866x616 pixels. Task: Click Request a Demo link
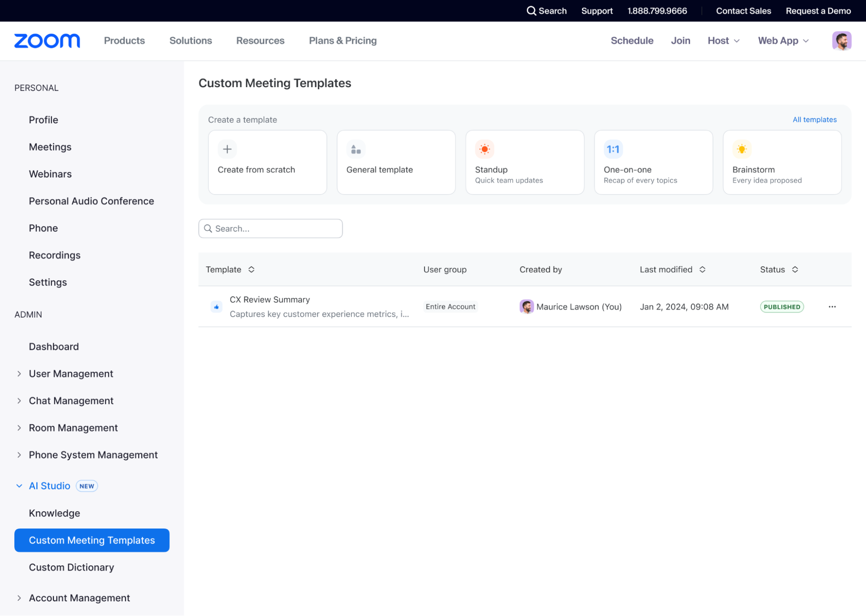click(818, 11)
